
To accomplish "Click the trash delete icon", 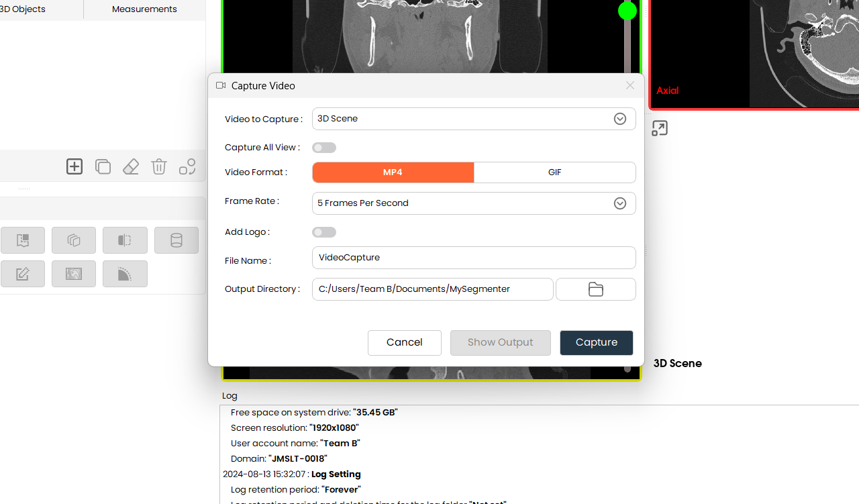I will (159, 166).
